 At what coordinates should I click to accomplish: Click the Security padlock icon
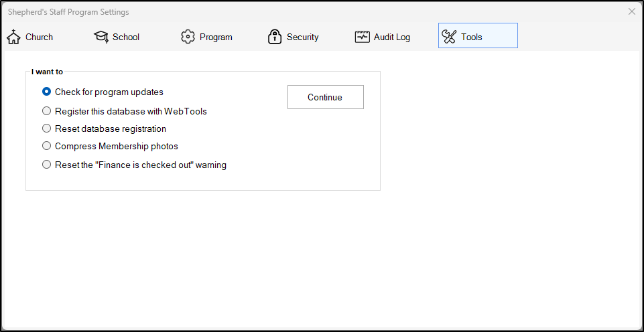point(274,37)
